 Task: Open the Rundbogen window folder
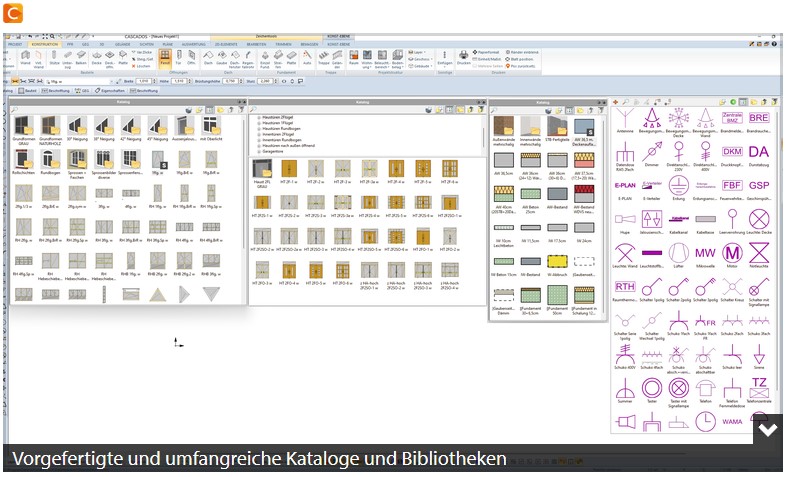(x=50, y=162)
